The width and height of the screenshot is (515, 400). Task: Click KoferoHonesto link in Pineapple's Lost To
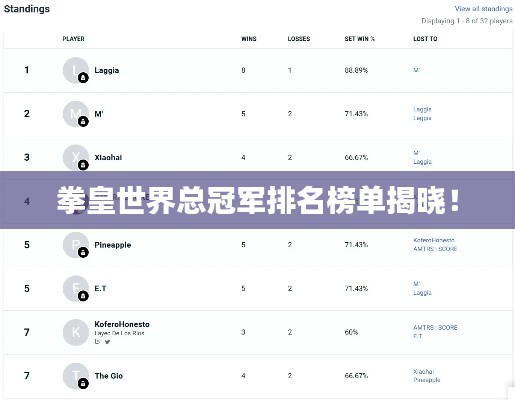(434, 240)
